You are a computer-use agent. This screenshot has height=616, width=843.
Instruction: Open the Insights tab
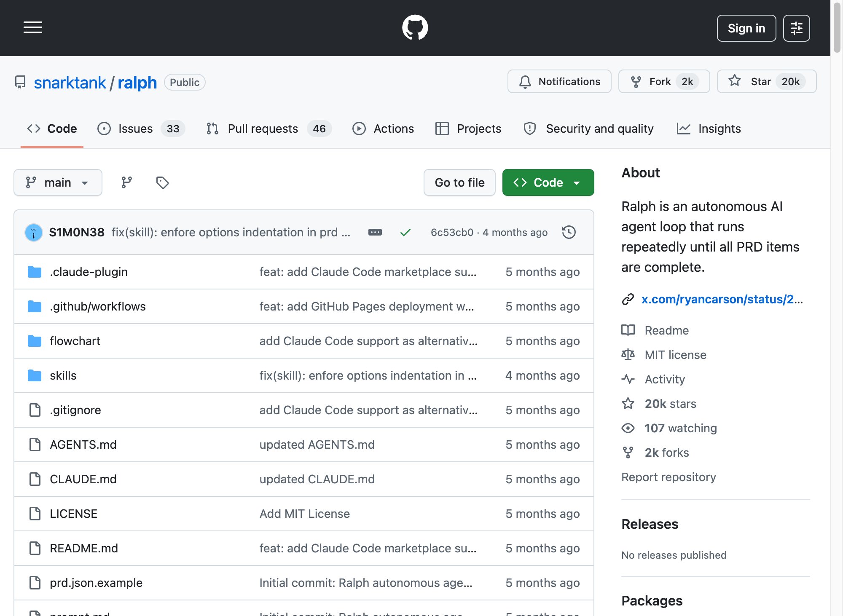[709, 129]
